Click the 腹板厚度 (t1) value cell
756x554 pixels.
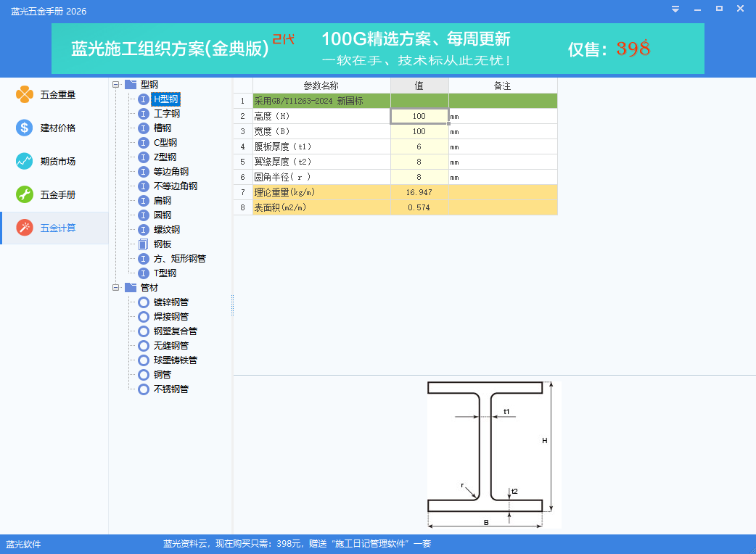coord(419,146)
